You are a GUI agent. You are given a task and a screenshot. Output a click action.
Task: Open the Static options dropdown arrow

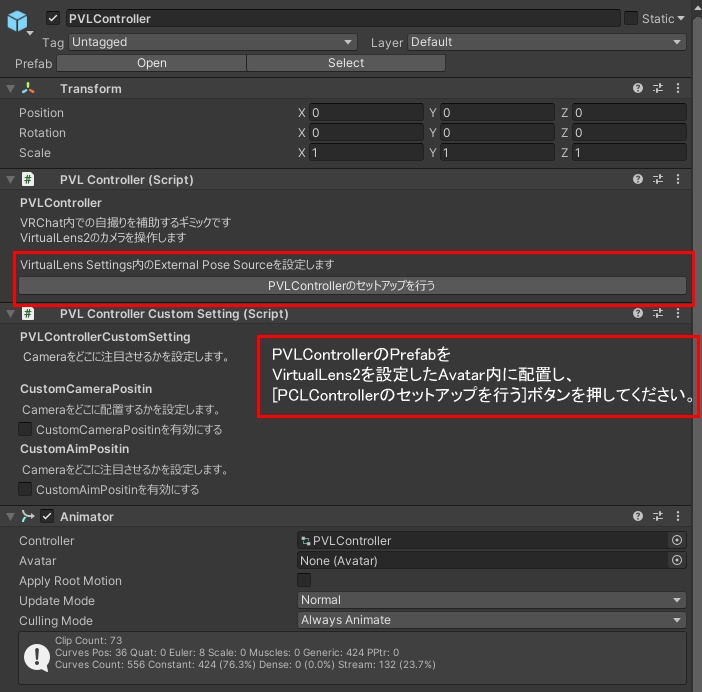click(681, 18)
